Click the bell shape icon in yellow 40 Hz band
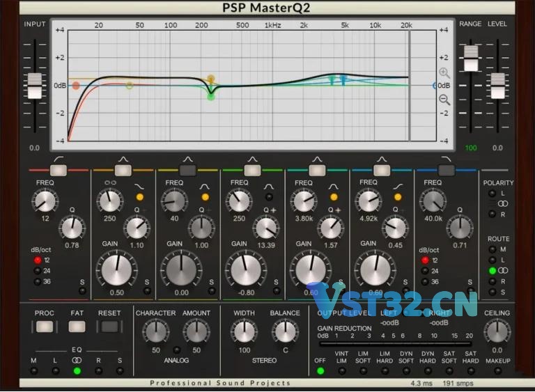Viewport: 535px width, 392px height. tap(204, 187)
